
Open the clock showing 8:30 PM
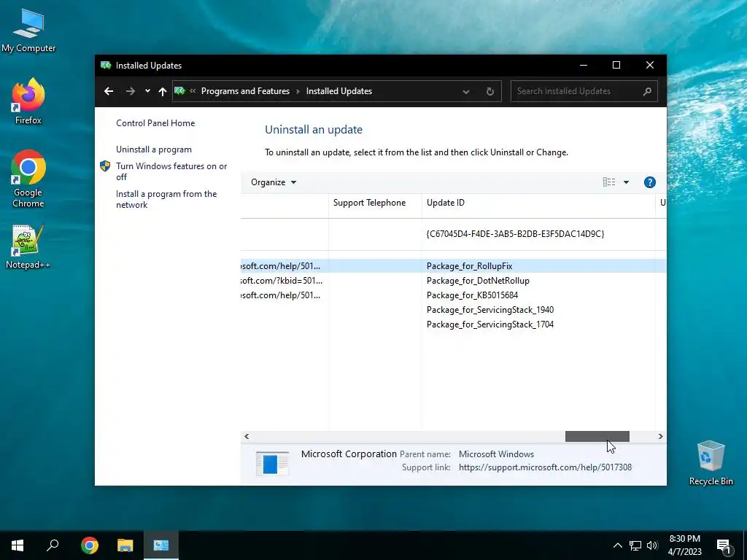684,545
